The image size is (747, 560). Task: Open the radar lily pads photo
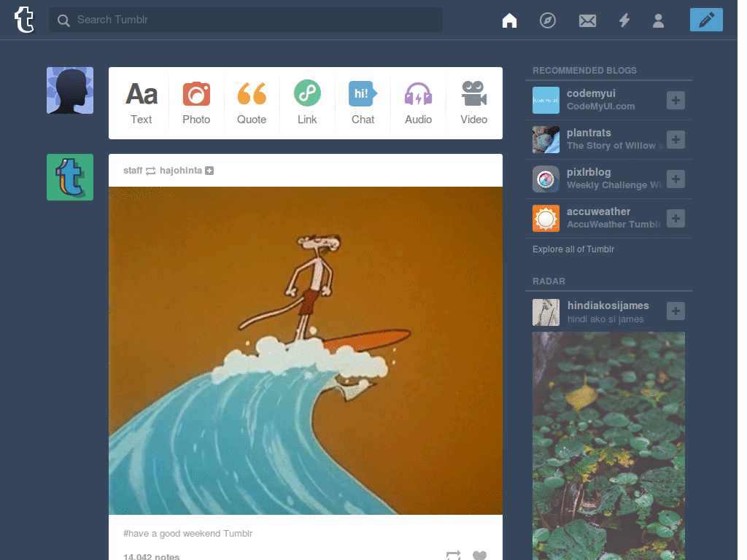tap(608, 446)
